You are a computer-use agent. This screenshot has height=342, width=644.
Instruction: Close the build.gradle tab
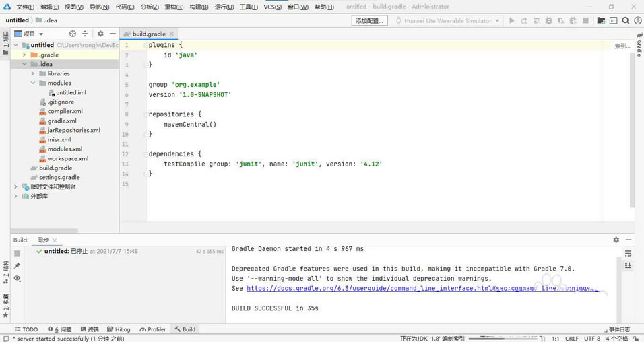tap(172, 34)
